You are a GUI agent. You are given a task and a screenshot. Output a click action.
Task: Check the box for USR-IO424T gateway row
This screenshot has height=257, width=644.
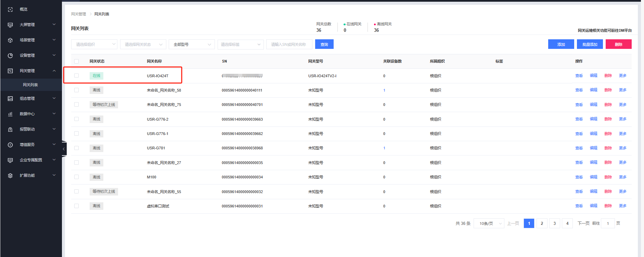76,76
